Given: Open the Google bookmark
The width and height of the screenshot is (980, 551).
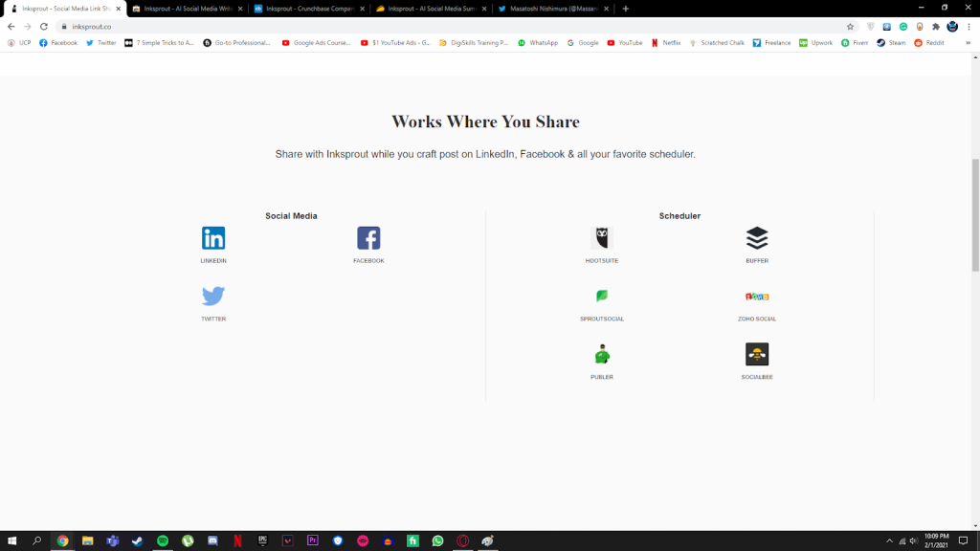Looking at the screenshot, I should coord(582,43).
